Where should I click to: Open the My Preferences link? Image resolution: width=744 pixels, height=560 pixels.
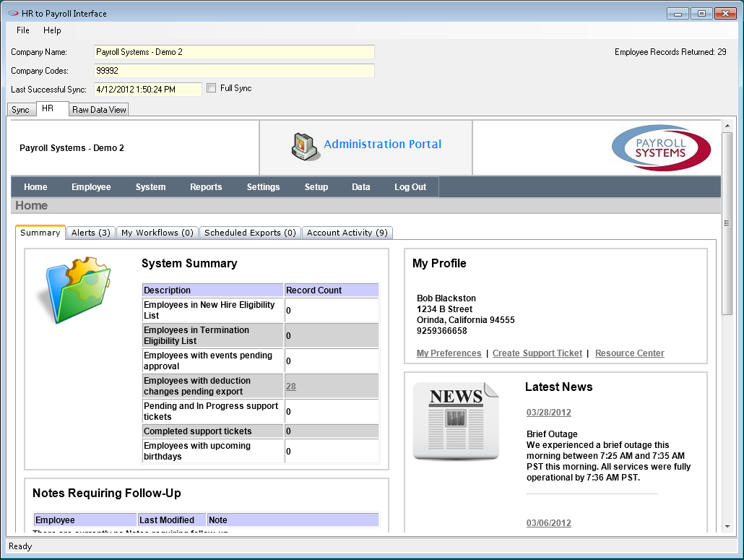pos(449,353)
